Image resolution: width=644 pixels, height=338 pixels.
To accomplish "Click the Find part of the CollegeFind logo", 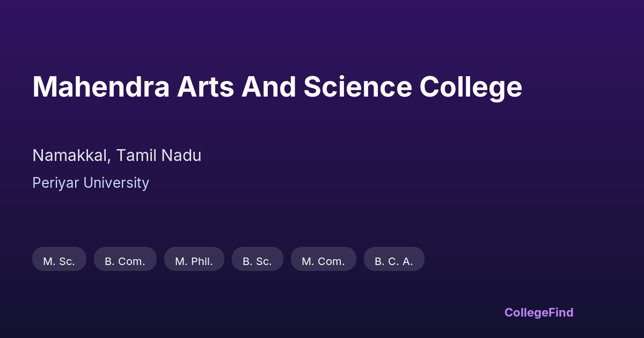I will coord(560,312).
